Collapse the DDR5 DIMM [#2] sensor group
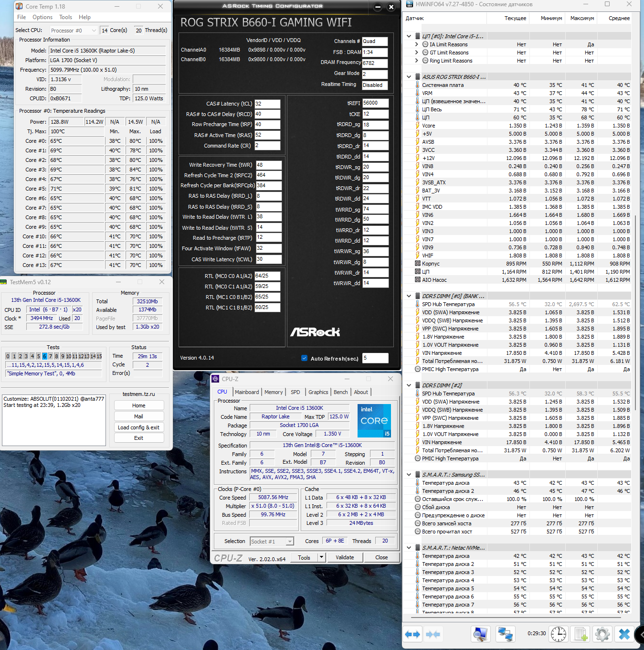The image size is (644, 650). pos(409,385)
